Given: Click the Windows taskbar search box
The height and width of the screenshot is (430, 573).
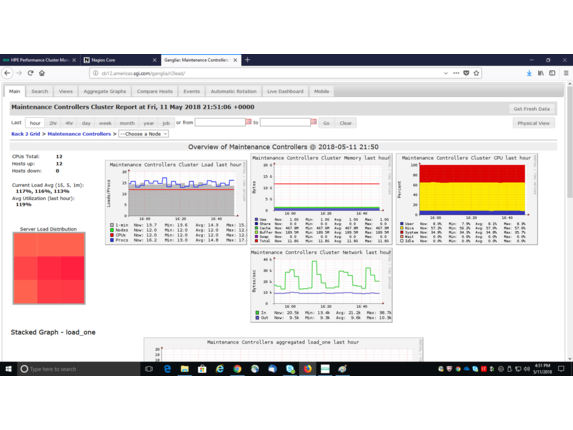Looking at the screenshot, I should point(79,369).
